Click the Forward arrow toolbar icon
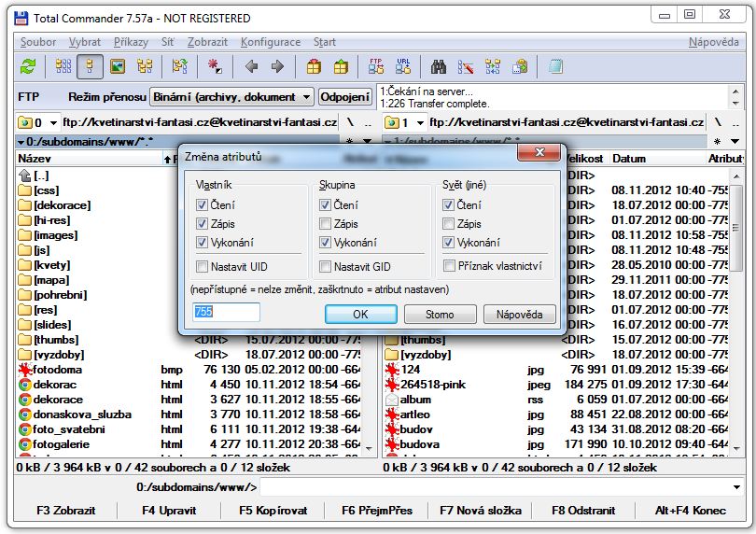This screenshot has height=534, width=756. coord(277,66)
